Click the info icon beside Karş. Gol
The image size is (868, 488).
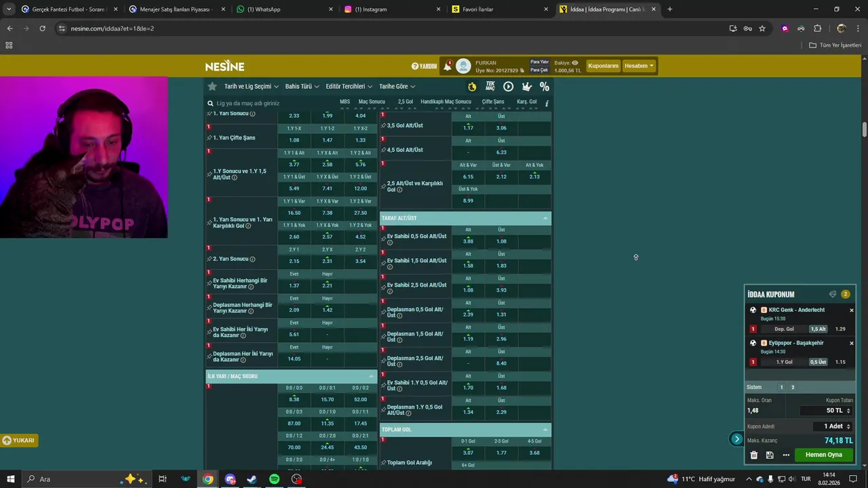pyautogui.click(x=547, y=103)
